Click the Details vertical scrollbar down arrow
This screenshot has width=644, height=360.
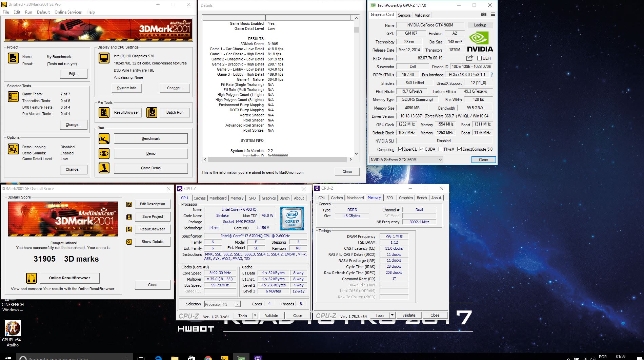click(x=356, y=153)
